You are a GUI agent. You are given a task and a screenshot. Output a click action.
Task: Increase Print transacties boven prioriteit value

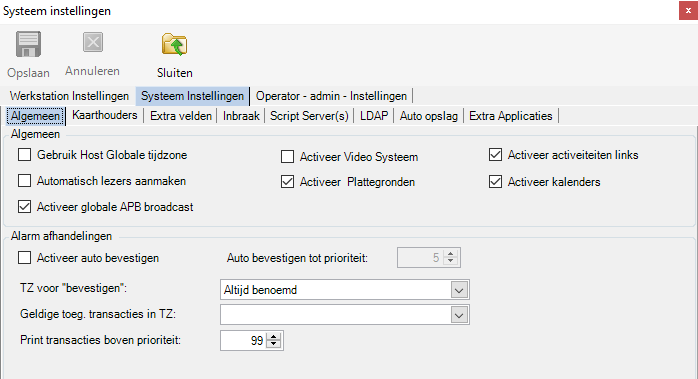(274, 337)
